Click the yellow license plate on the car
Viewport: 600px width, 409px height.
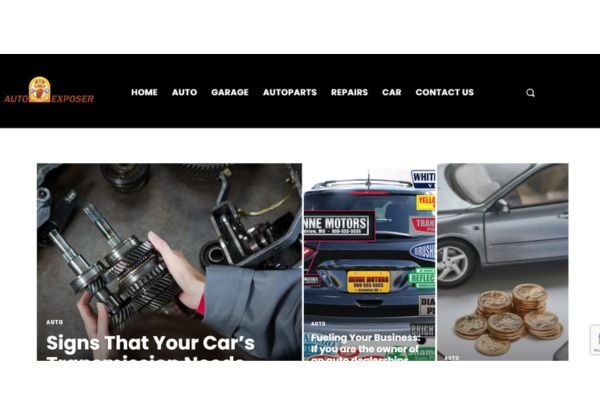pyautogui.click(x=368, y=282)
